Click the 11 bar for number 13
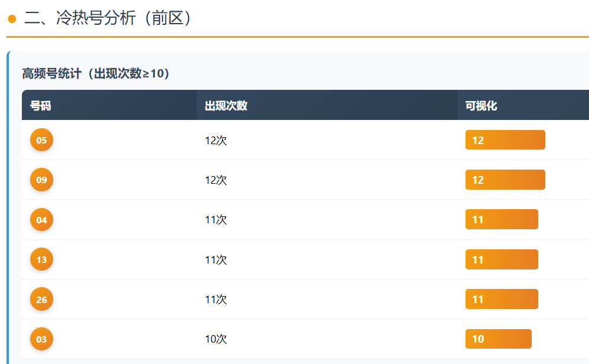Screen dimensions: 589x364 coord(502,259)
